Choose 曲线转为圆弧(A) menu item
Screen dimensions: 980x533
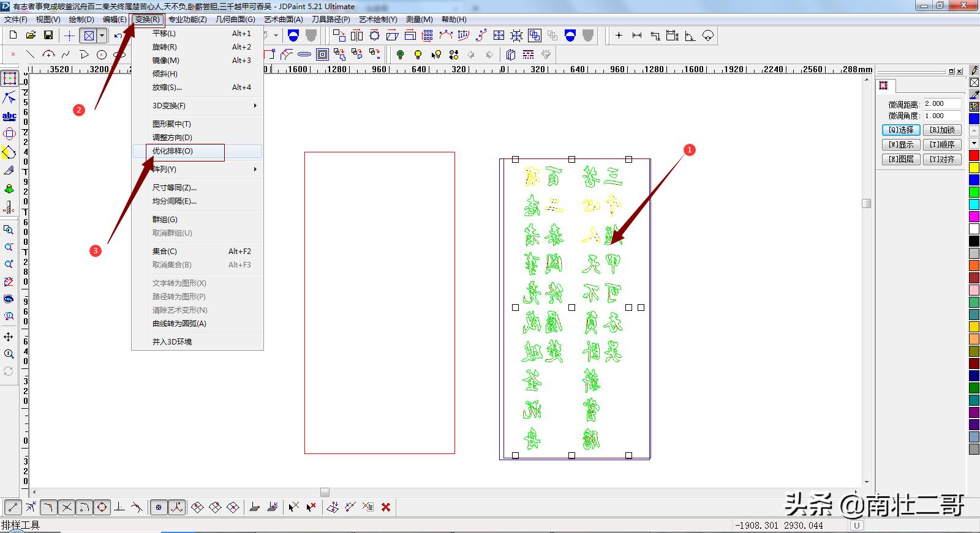(x=198, y=323)
